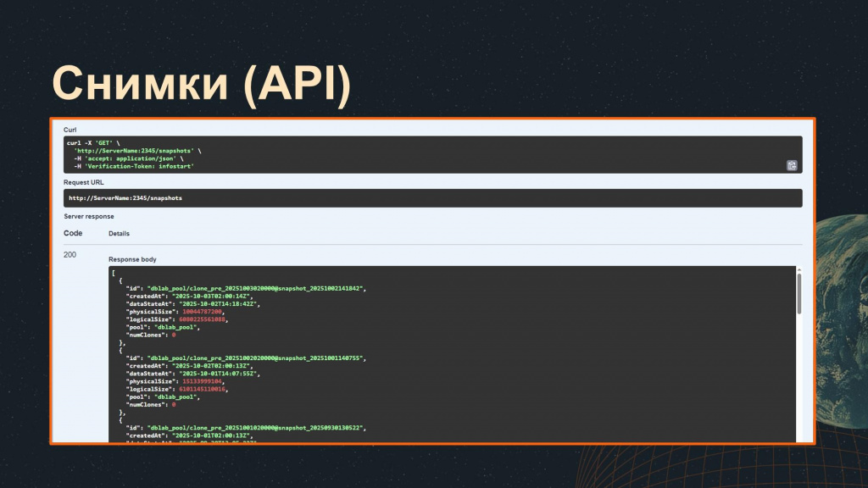Click id ending "snapshot_20251001140755"
Image resolution: width=868 pixels, height=488 pixels.
pos(254,358)
